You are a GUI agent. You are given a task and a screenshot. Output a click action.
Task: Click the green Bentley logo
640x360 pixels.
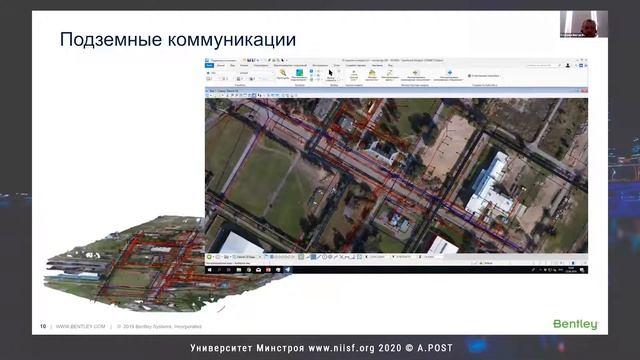576,324
